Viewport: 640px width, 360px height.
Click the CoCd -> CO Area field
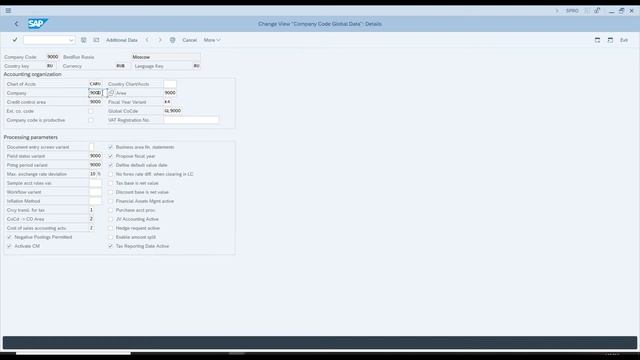(x=91, y=219)
